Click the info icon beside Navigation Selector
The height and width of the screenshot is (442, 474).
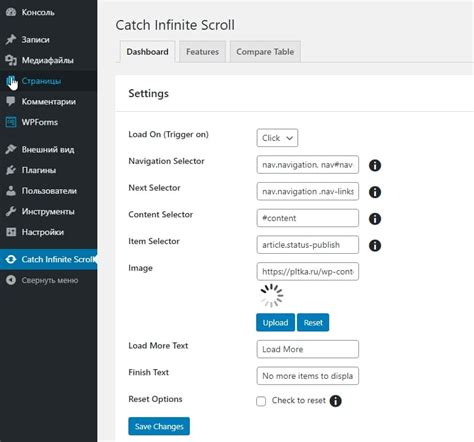point(375,165)
